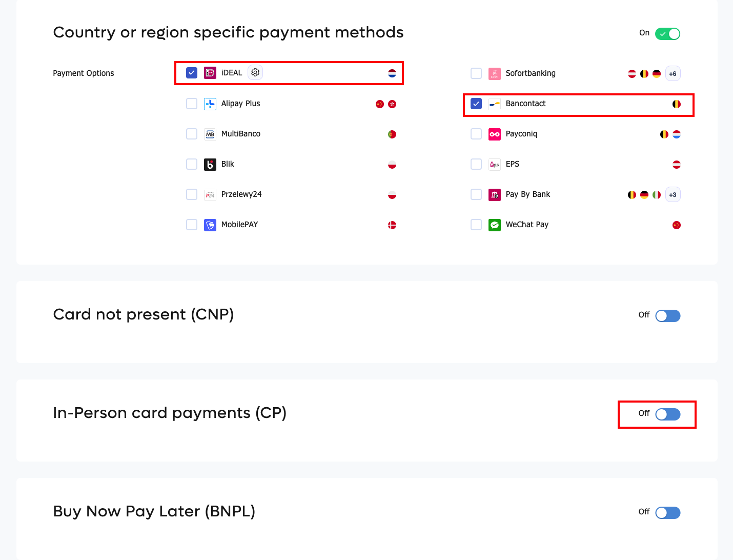The image size is (733, 560).
Task: Click the MobilePAY logo icon
Action: point(210,225)
